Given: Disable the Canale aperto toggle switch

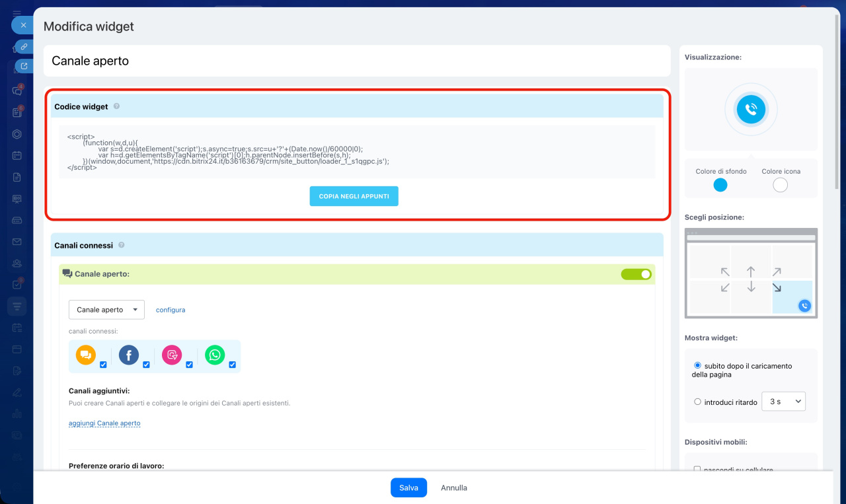Looking at the screenshot, I should pyautogui.click(x=636, y=274).
